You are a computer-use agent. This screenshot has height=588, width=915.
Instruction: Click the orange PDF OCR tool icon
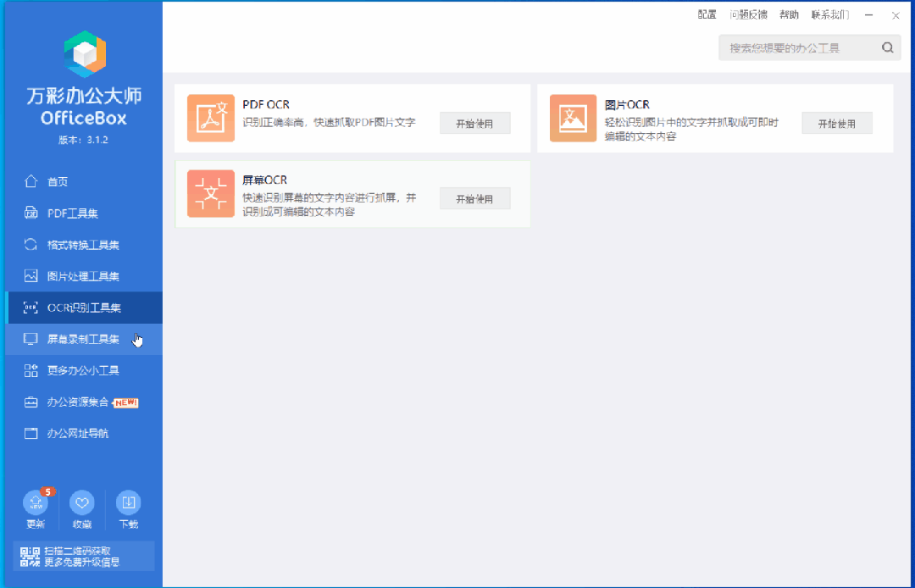coord(211,119)
